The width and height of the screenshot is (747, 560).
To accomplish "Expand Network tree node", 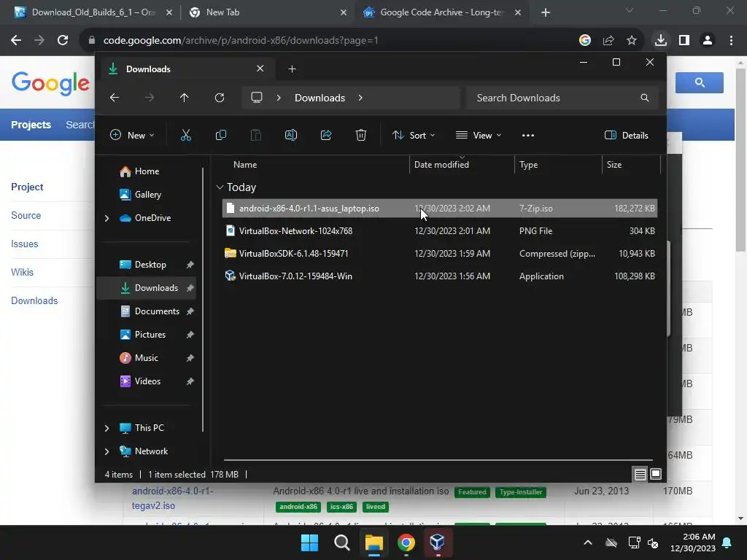I will [107, 451].
